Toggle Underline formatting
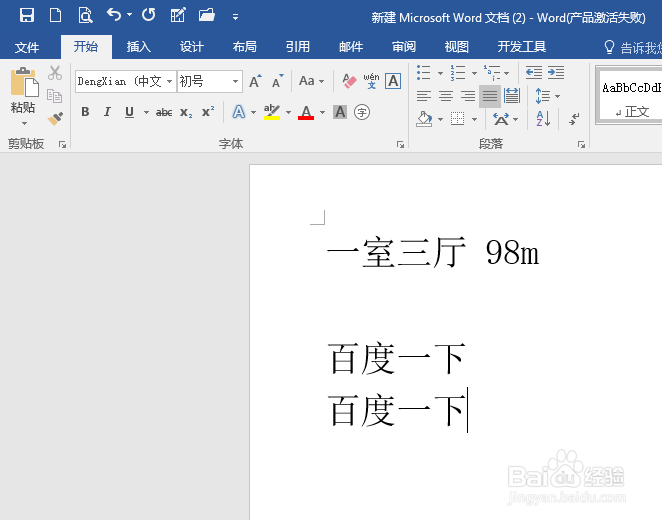Image resolution: width=662 pixels, height=520 pixels. (x=129, y=112)
